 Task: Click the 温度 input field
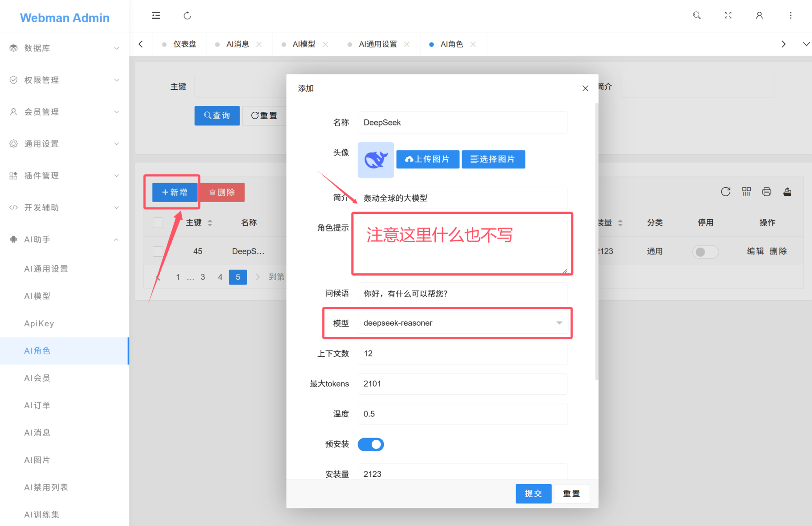click(462, 414)
